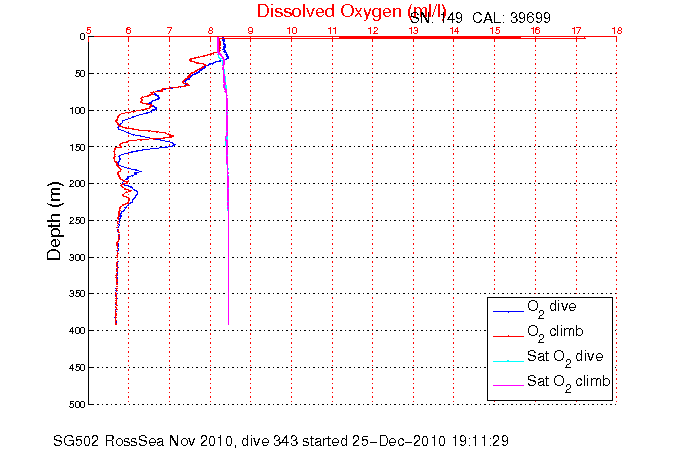The height and width of the screenshot is (454, 681).
Task: Select the 'O2 climb' legend entry
Action: tap(555, 333)
